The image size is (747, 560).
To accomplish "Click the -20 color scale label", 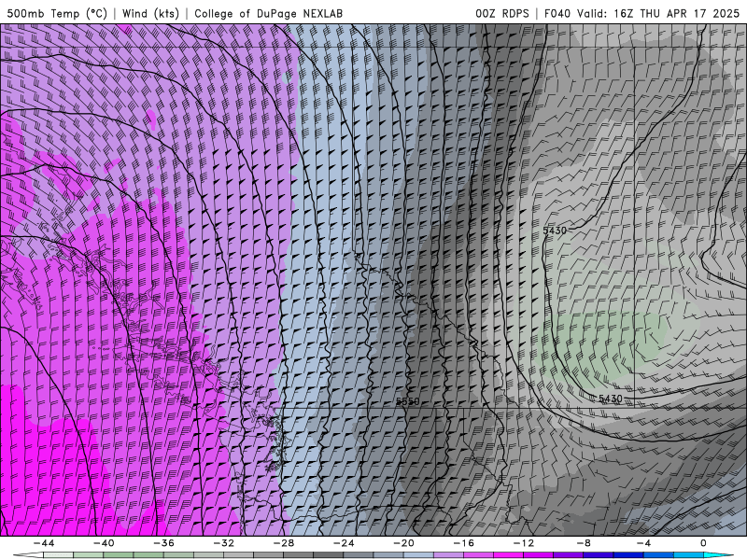I will click(403, 543).
